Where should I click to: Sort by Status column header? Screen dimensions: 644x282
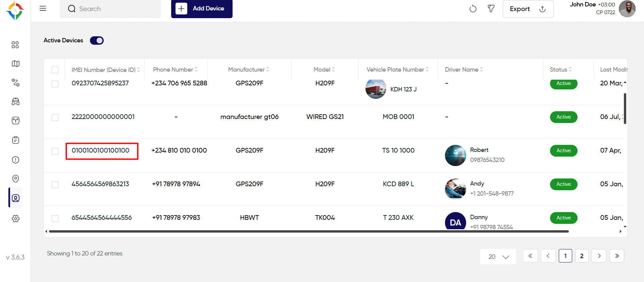pyautogui.click(x=561, y=70)
